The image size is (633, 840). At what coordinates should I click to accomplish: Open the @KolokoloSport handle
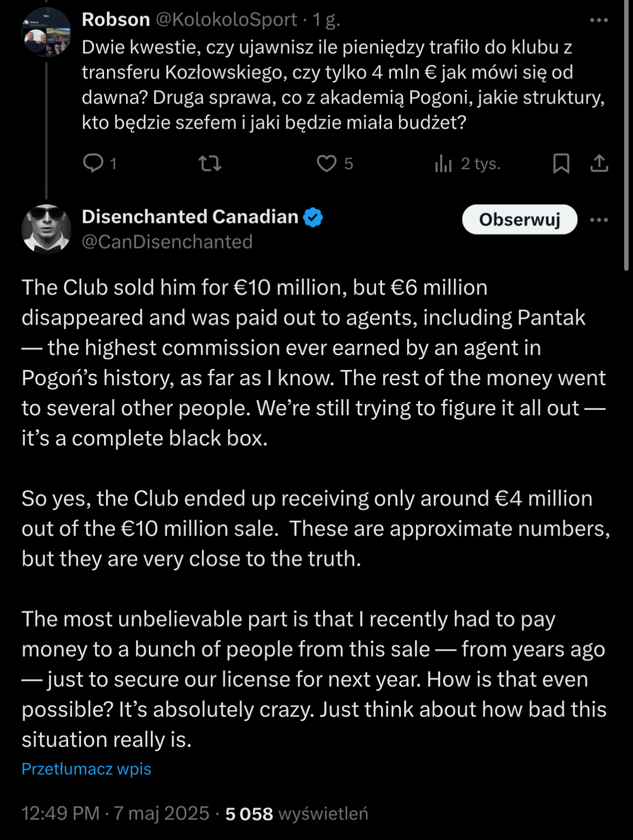(226, 20)
